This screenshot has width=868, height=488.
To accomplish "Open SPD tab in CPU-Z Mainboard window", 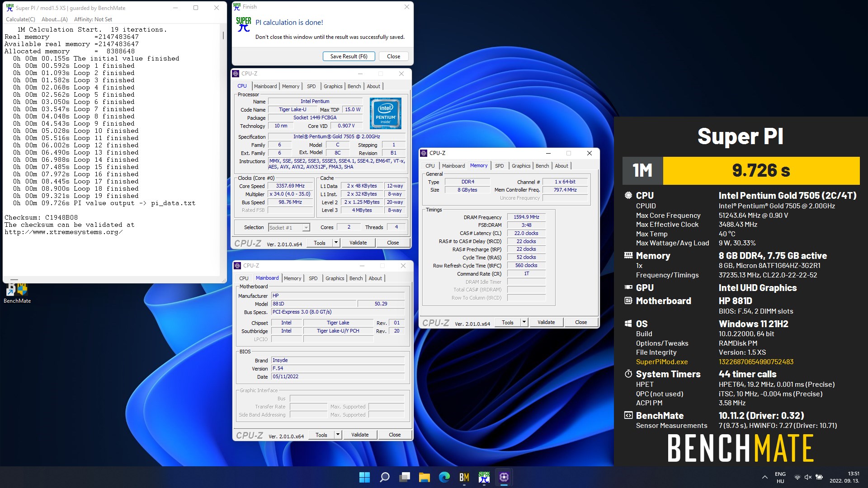I will tap(313, 278).
